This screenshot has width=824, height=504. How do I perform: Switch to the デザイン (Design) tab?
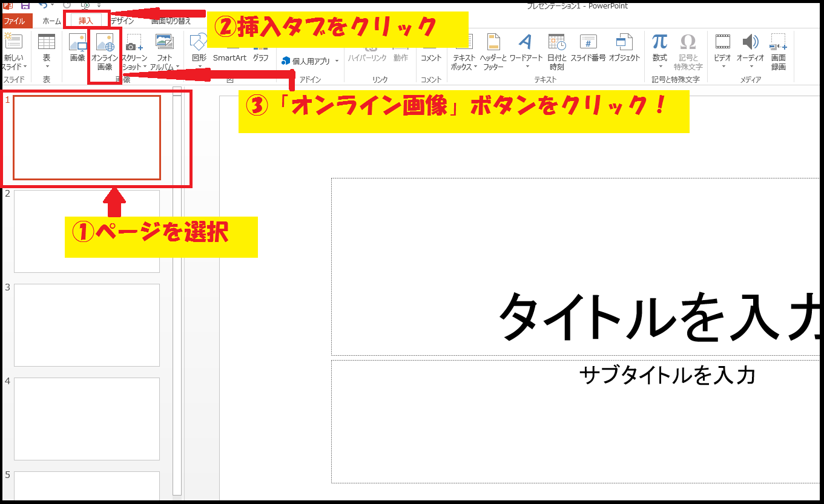point(123,21)
